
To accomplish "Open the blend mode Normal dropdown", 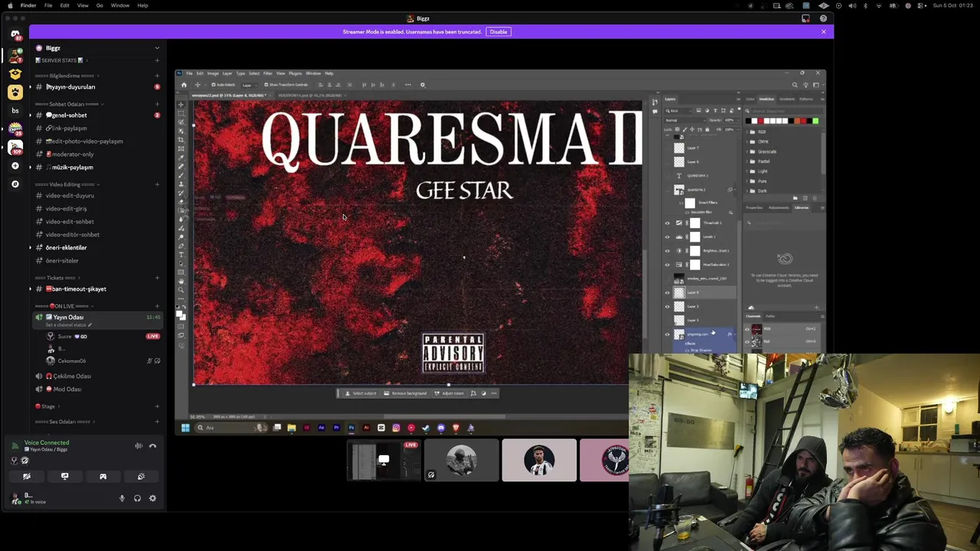I will pos(685,120).
